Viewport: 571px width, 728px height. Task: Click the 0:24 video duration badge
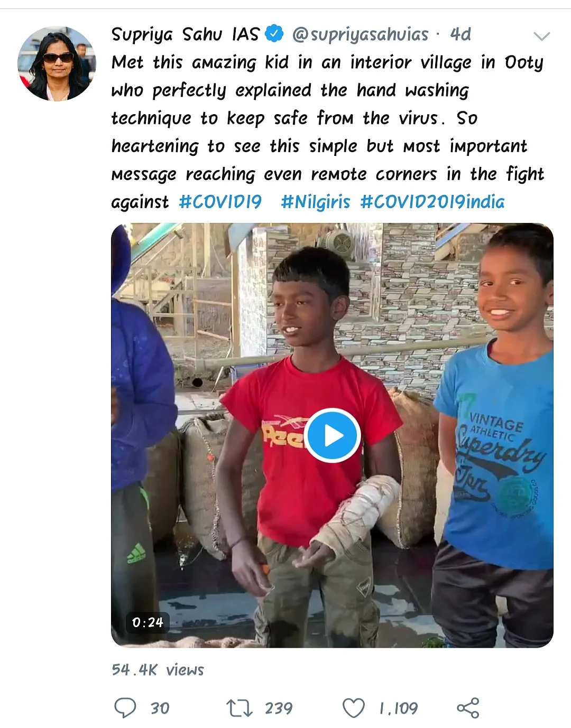point(148,622)
